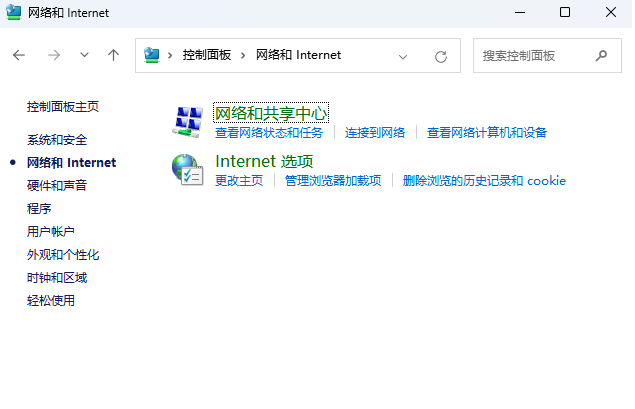The image size is (635, 409).
Task: Expand the chevron after 控制面板 breadcrumb
Action: pyautogui.click(x=243, y=55)
